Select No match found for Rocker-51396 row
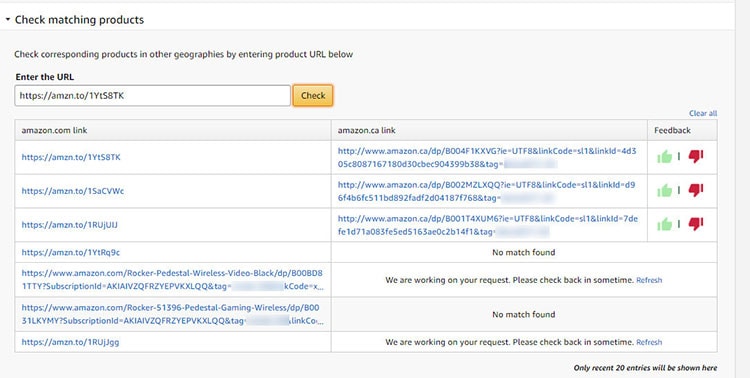 pyautogui.click(x=524, y=314)
